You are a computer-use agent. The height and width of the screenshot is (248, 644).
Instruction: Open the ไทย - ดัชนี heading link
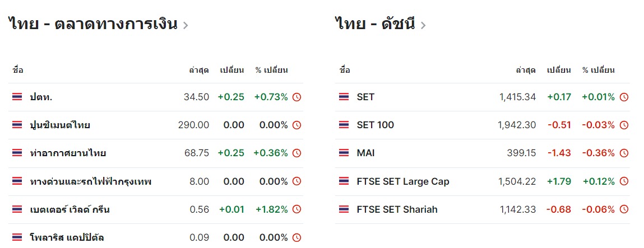click(x=375, y=24)
